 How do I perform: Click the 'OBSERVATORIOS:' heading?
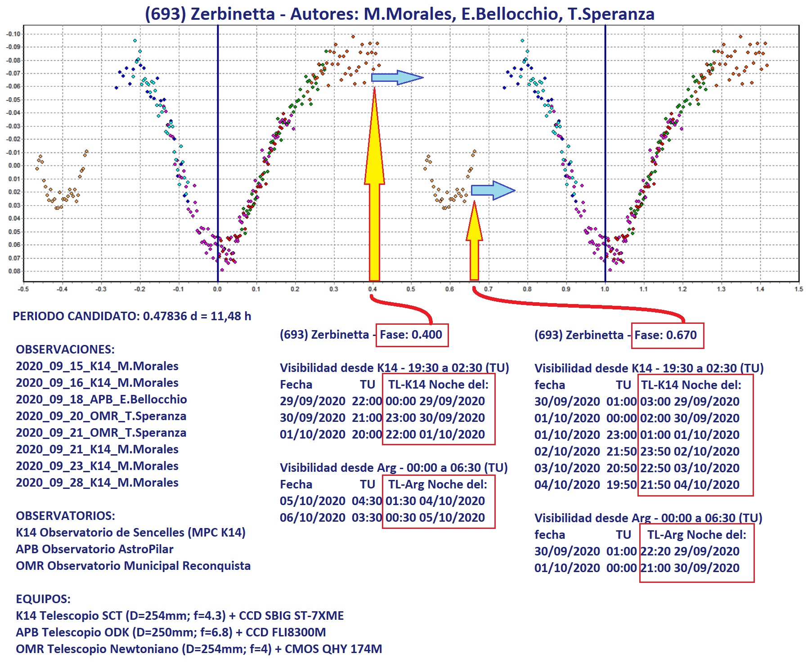click(x=65, y=516)
